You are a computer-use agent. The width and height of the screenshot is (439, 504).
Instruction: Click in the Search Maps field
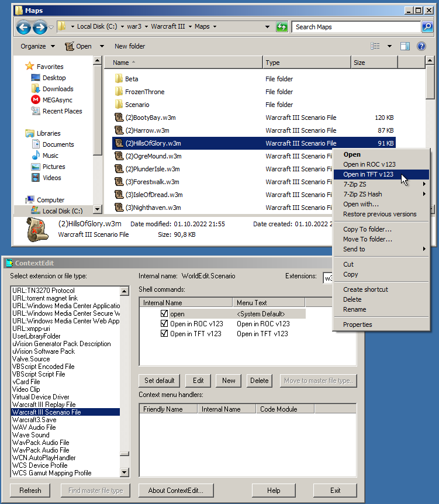click(x=356, y=27)
